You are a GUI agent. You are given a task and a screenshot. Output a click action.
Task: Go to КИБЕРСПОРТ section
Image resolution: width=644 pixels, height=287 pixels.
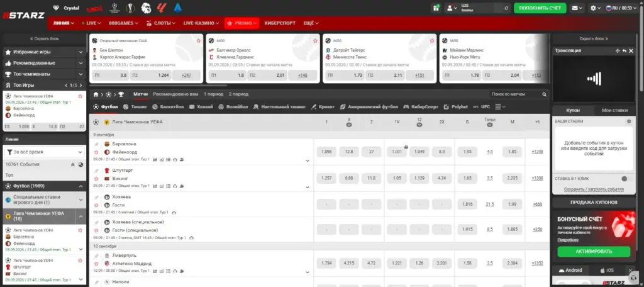(280, 23)
